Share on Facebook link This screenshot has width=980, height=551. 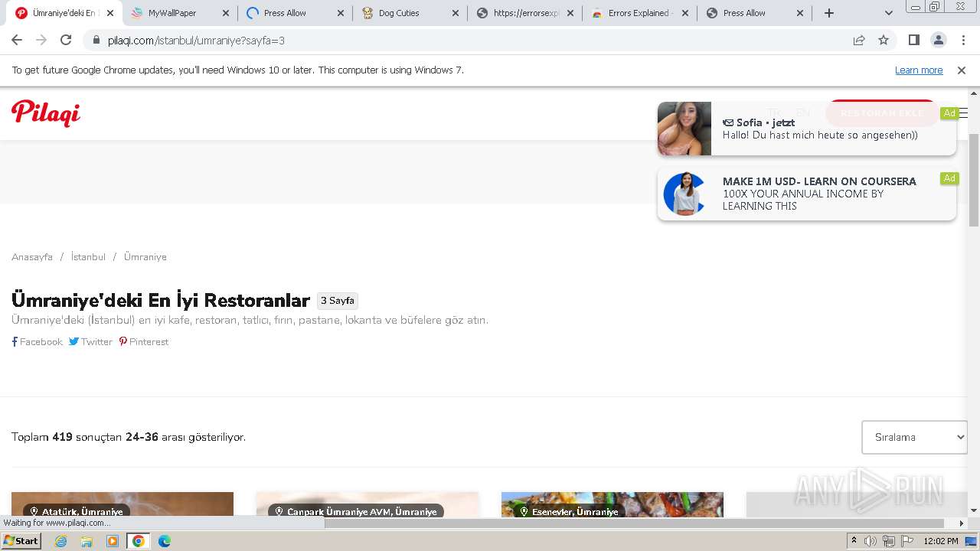37,342
